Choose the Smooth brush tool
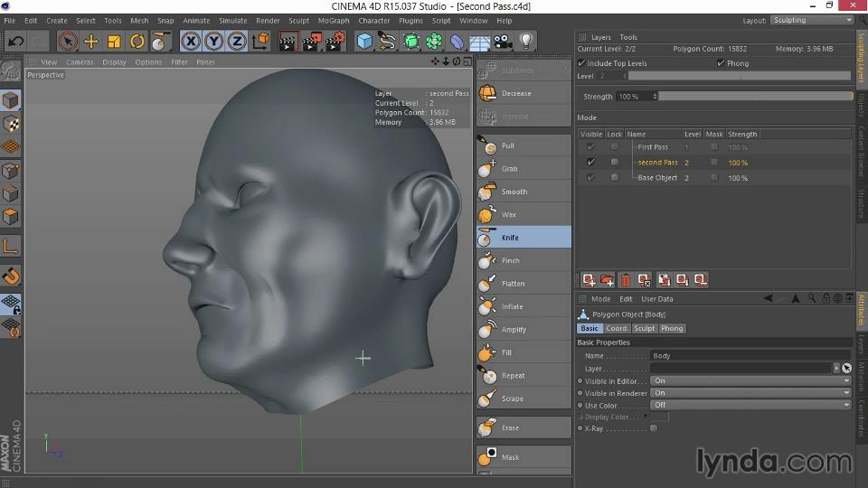 coord(513,192)
